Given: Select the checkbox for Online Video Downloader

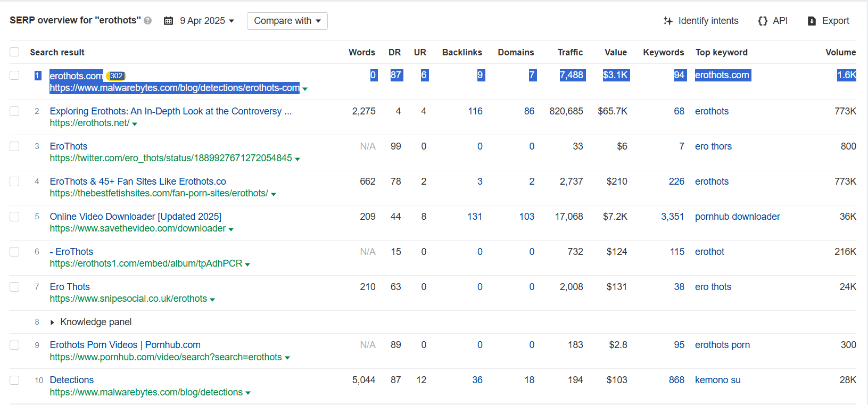Looking at the screenshot, I should pyautogui.click(x=14, y=217).
